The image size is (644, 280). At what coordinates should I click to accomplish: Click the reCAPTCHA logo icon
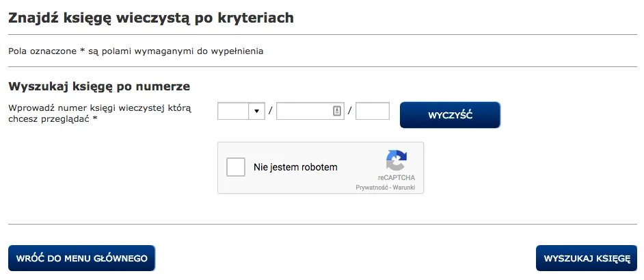[x=397, y=160]
